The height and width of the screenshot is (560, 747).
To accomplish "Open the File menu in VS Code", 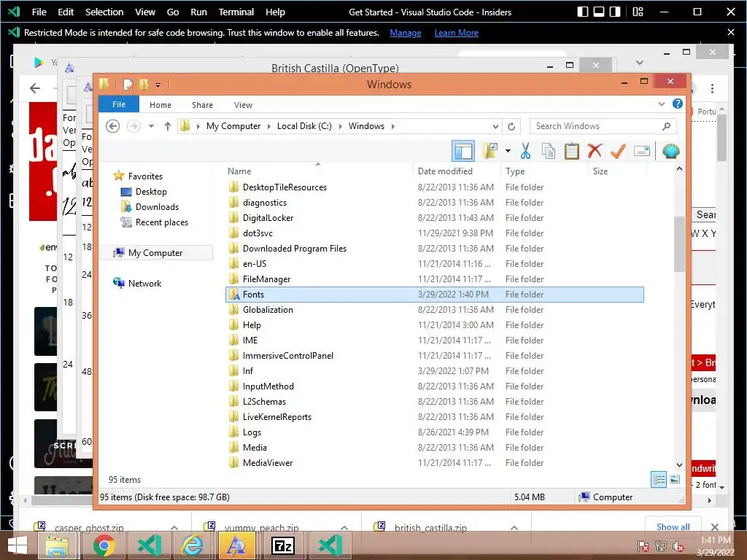I will [x=39, y=12].
